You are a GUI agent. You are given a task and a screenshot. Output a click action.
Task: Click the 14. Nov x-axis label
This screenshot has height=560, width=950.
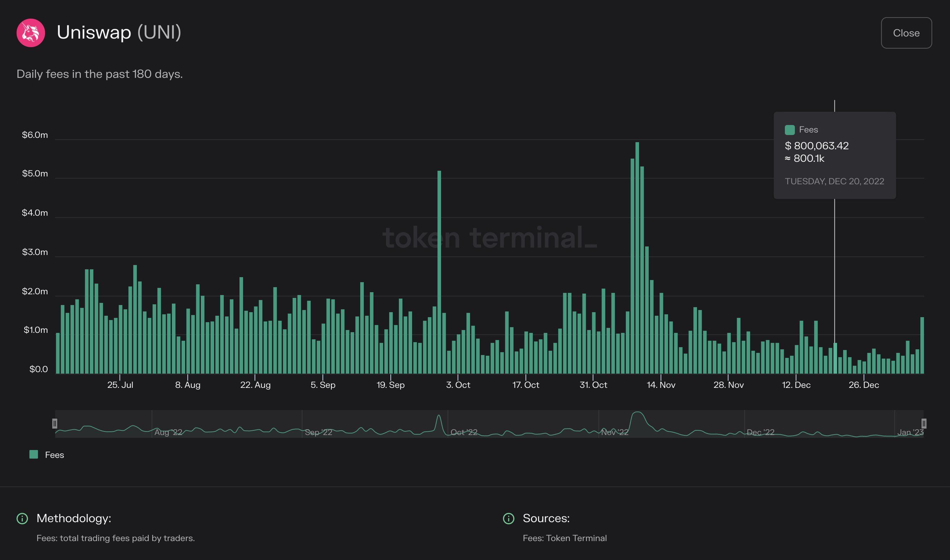(x=661, y=385)
